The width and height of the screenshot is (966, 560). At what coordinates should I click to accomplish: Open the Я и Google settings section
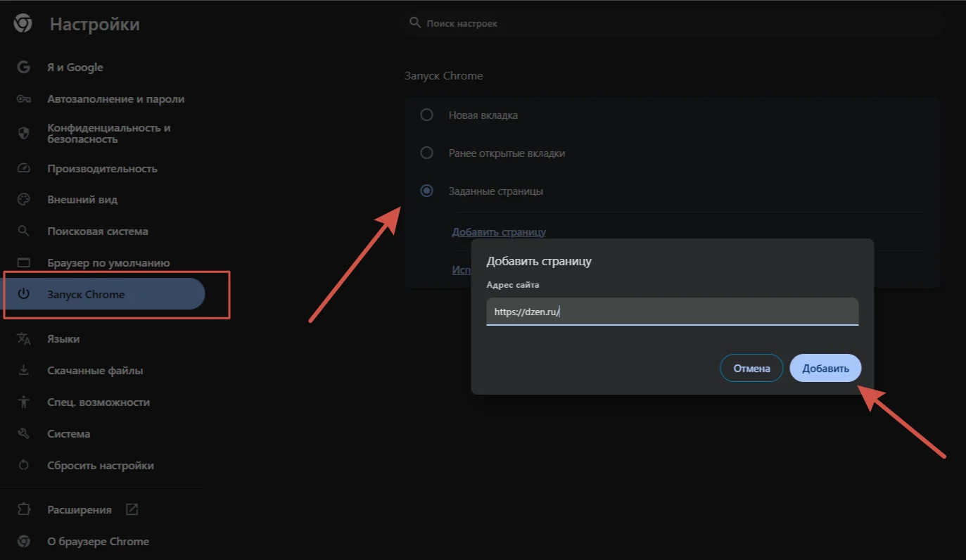(75, 68)
